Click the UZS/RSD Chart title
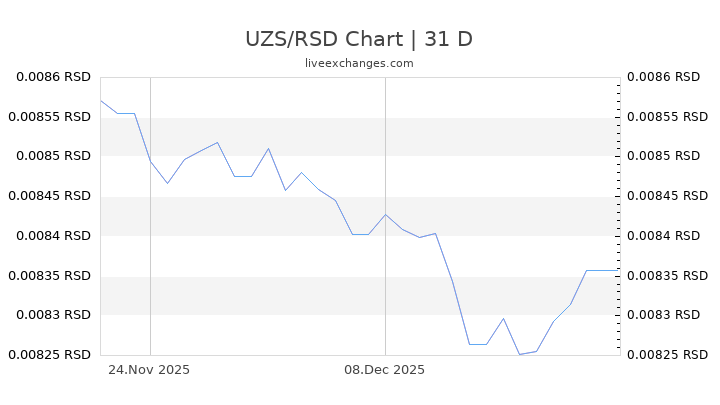Viewport: 720px width, 405px height. pyautogui.click(x=359, y=39)
